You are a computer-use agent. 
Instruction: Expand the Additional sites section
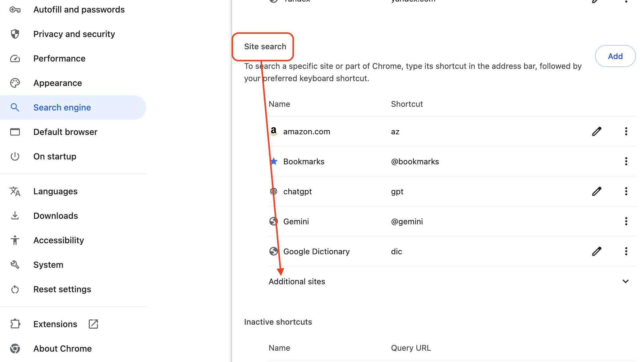(625, 282)
